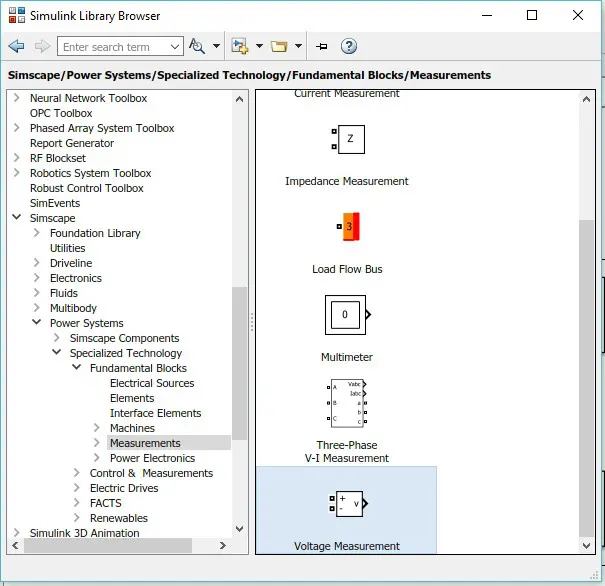Collapse the Simscape tree node
This screenshot has height=586, width=605.
point(17,218)
